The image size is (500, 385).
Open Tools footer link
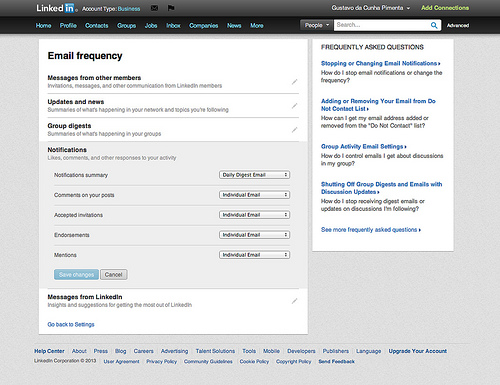click(249, 351)
